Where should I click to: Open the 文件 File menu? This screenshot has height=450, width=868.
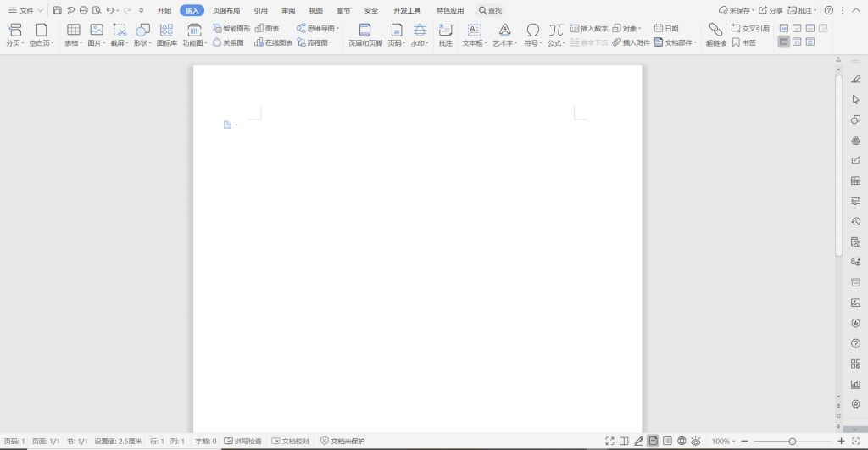(x=26, y=10)
